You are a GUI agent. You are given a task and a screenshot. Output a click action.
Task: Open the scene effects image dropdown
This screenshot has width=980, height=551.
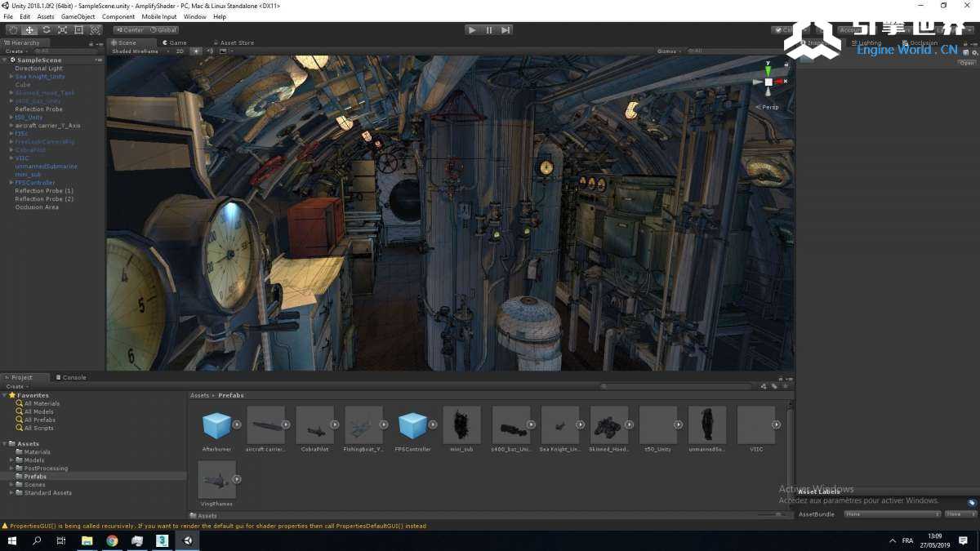(225, 51)
